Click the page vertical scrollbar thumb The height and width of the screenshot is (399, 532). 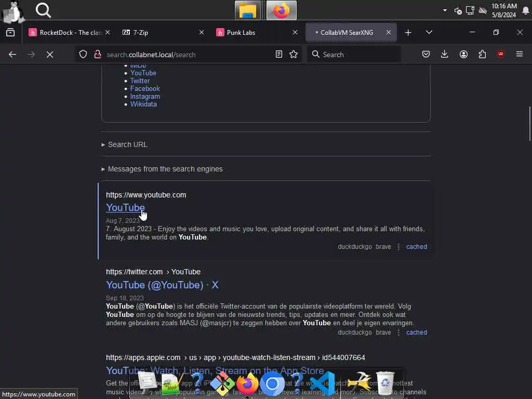click(529, 124)
